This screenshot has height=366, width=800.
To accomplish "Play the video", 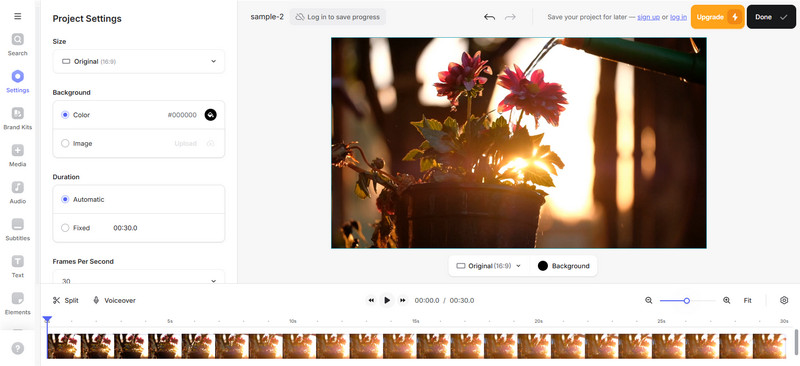I will 387,300.
